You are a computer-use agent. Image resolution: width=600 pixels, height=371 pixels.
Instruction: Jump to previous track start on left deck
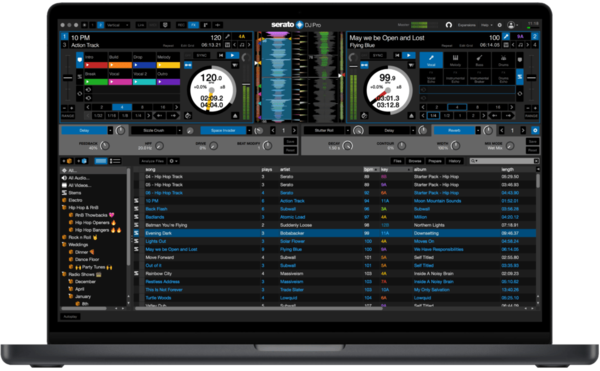[221, 55]
